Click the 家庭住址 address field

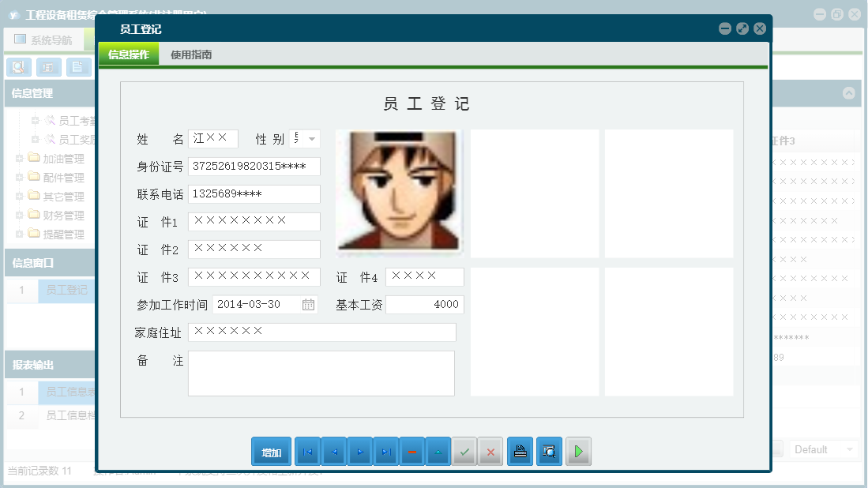tap(322, 332)
